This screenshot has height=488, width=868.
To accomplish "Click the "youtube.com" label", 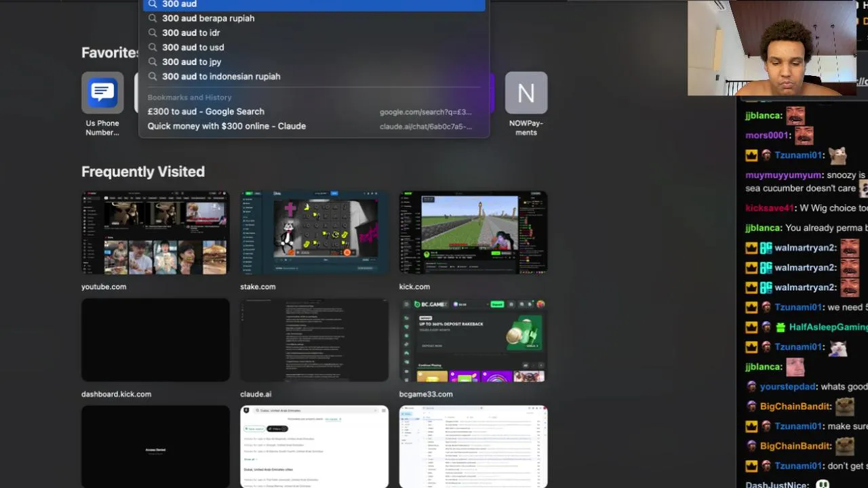I will click(x=104, y=287).
